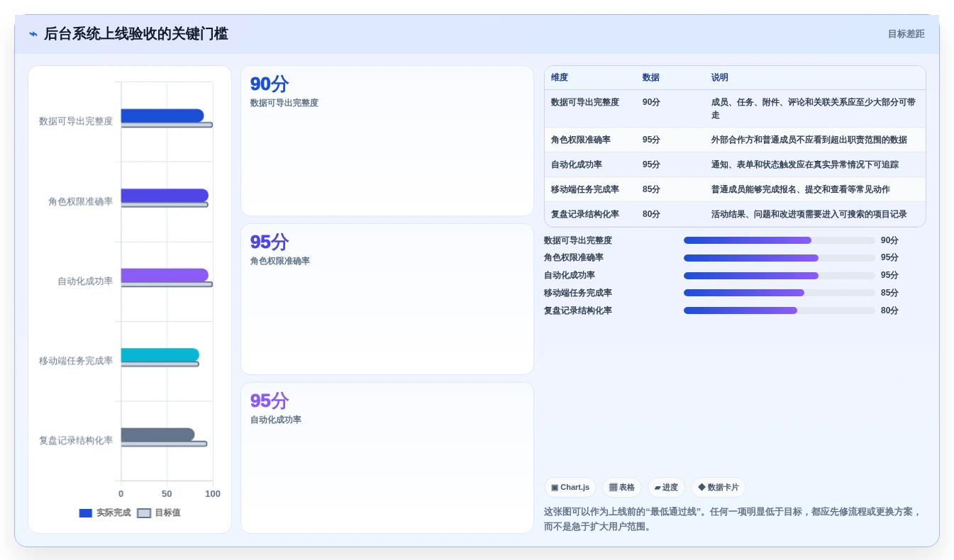Click the 90分 value in table

651,102
